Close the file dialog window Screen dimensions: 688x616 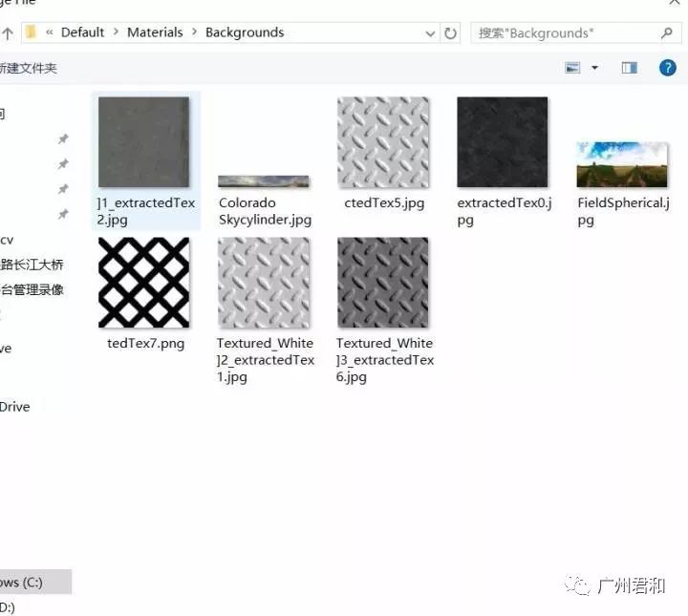(x=674, y=3)
